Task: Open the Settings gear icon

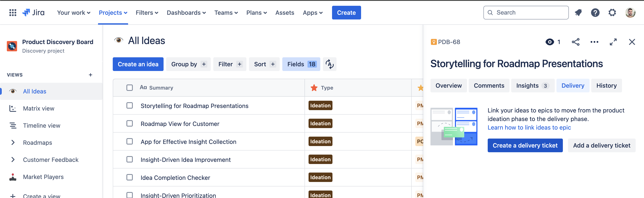Action: 612,13
